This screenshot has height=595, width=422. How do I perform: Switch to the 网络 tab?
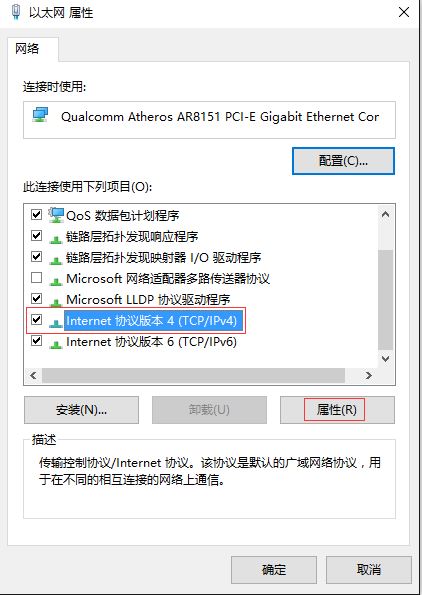[x=27, y=49]
